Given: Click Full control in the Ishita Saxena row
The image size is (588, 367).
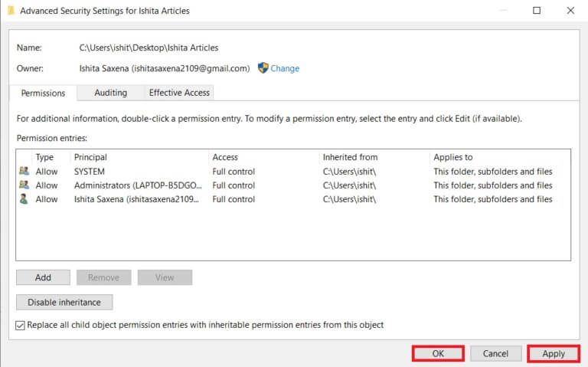Looking at the screenshot, I should tap(234, 199).
